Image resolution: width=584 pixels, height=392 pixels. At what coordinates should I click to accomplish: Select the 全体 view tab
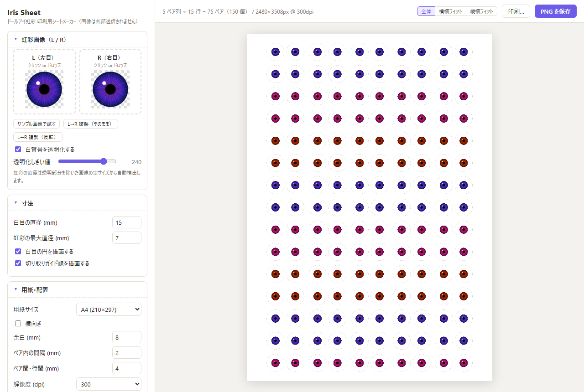(x=426, y=11)
